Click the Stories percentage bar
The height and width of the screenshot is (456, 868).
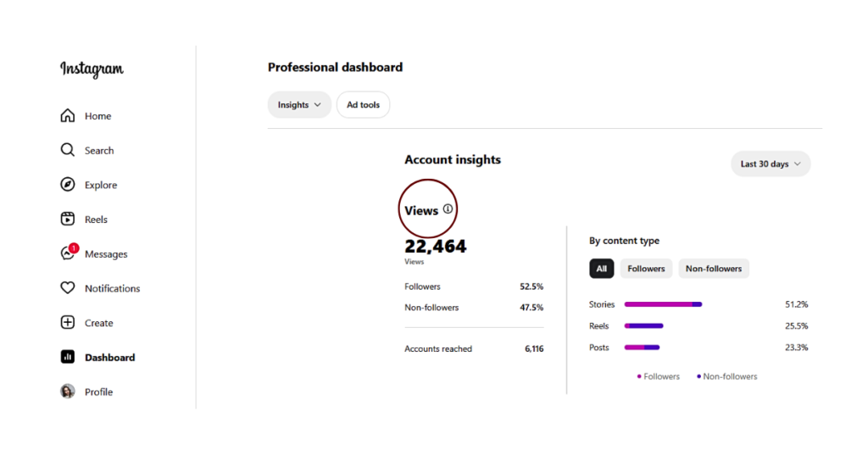pyautogui.click(x=663, y=304)
